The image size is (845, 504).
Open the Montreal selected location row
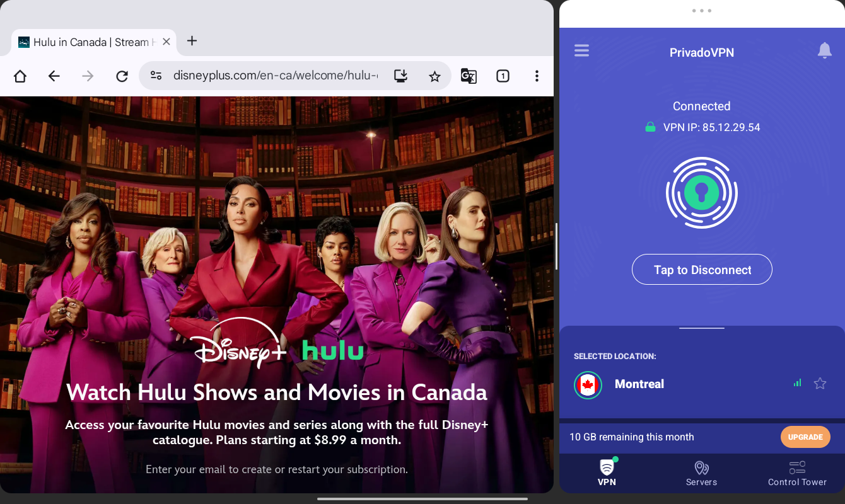[x=702, y=384]
